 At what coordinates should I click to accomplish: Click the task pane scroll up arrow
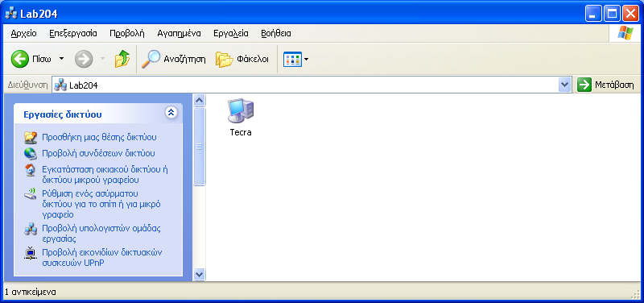(x=199, y=100)
